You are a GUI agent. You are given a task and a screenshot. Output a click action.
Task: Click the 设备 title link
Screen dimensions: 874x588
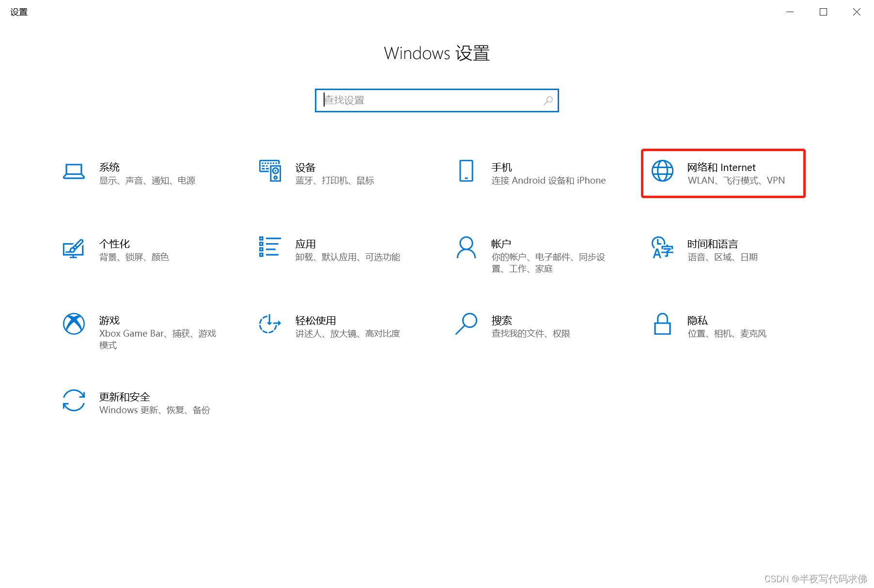(305, 168)
